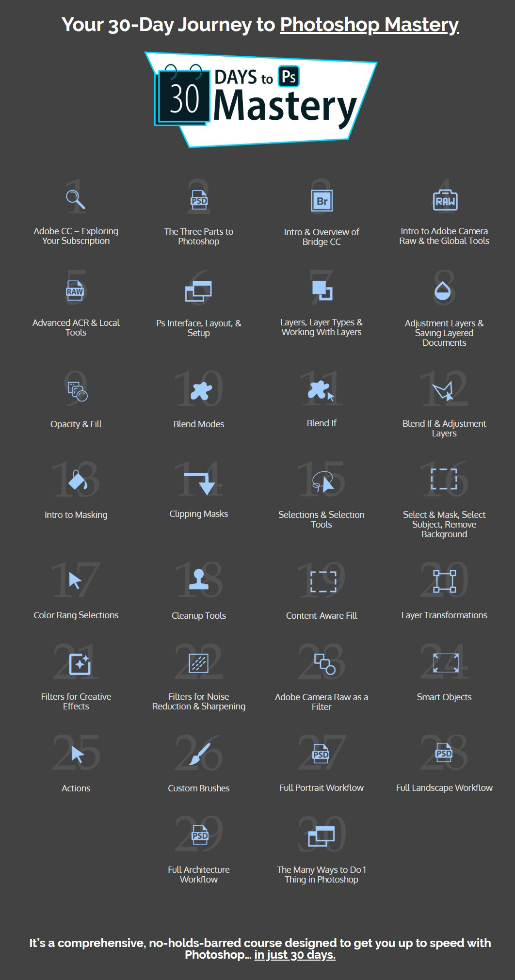515x980 pixels.
Task: Click the splat with cursor icon for Blend If
Action: 321,390
